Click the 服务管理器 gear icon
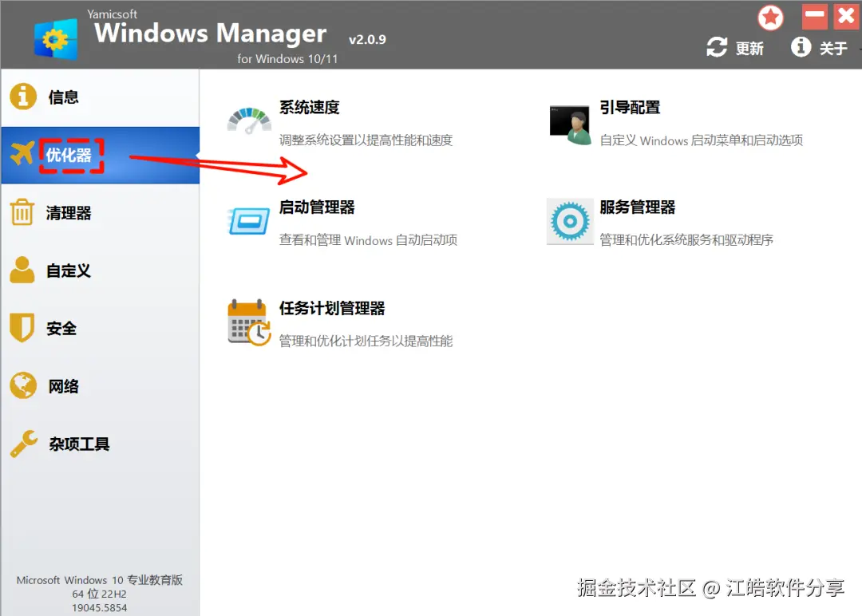 (570, 221)
